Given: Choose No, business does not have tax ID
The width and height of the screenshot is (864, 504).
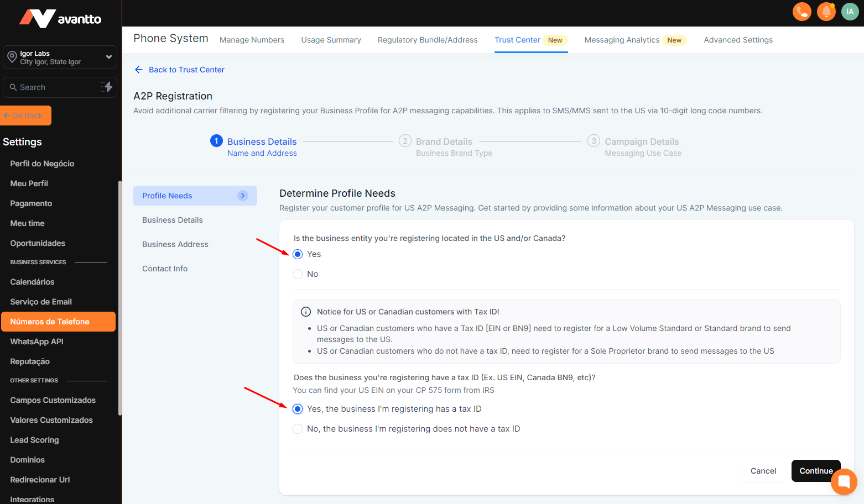Looking at the screenshot, I should (298, 429).
